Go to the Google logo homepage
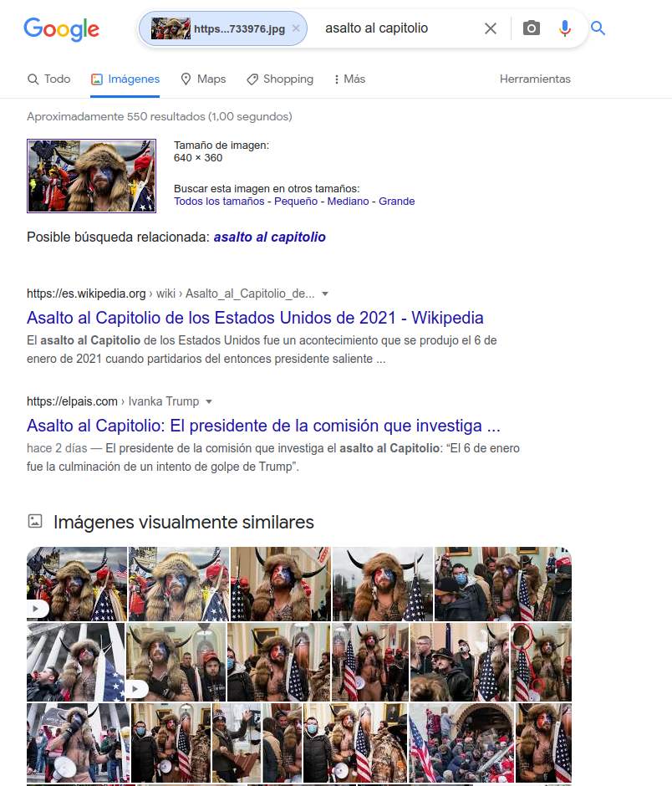 pyautogui.click(x=62, y=29)
